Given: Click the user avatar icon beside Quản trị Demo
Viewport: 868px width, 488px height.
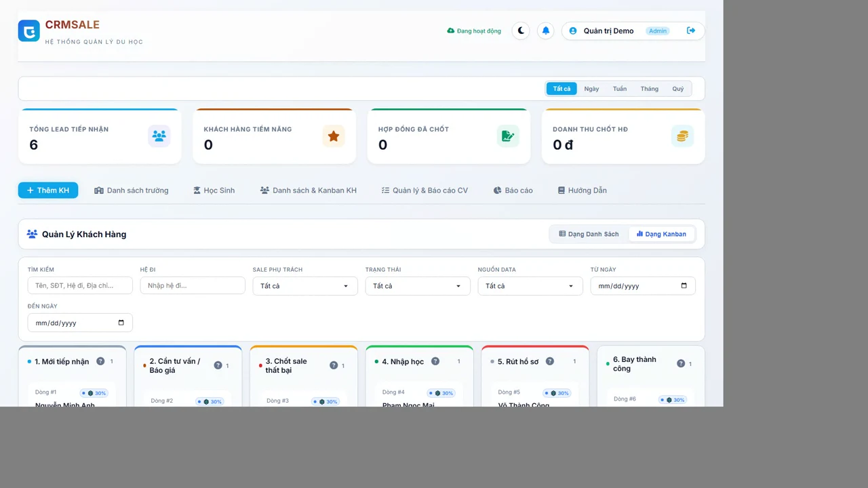Looking at the screenshot, I should coord(573,30).
